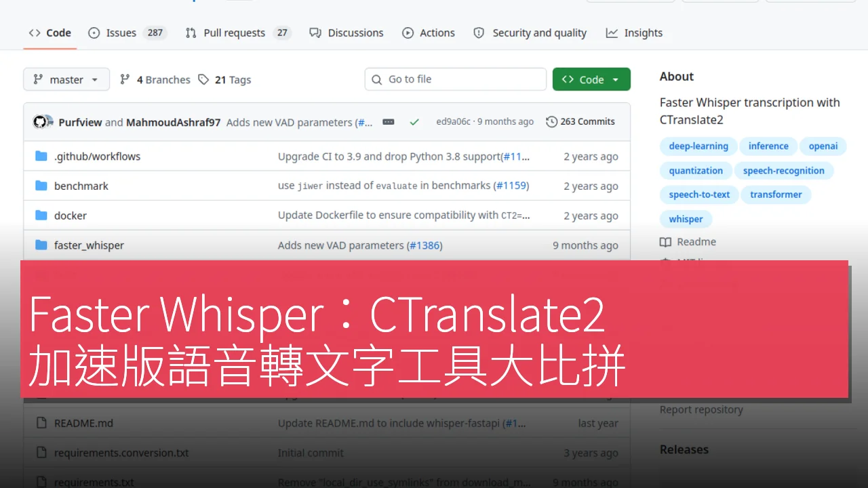Open Security and quality tab

(530, 33)
